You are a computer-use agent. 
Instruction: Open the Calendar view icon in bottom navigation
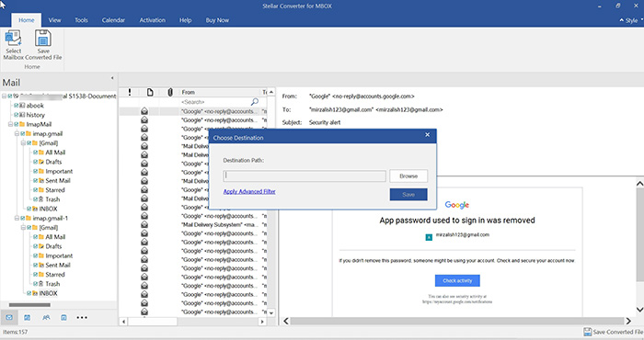point(27,317)
